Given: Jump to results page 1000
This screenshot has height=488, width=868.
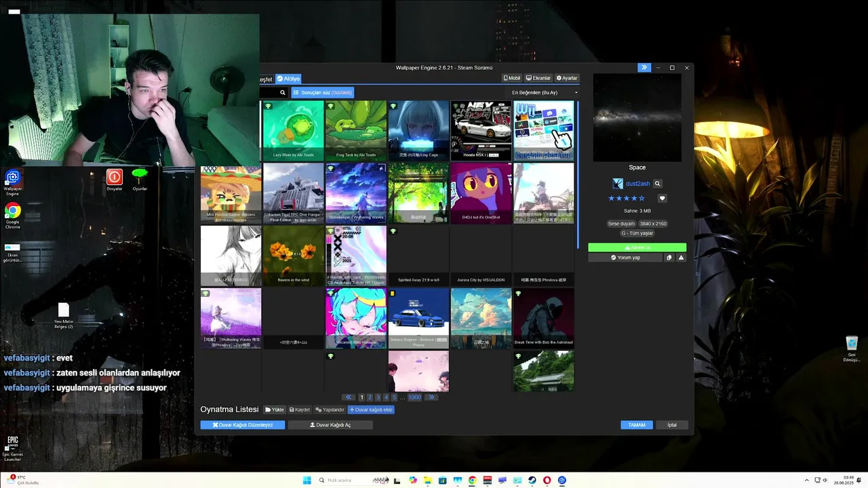Looking at the screenshot, I should 414,397.
